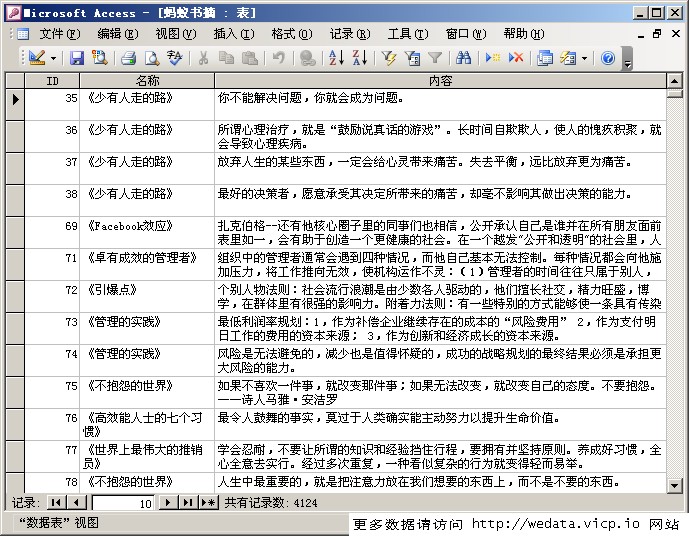Click the Apply Filter funnel icon

[x=435, y=58]
